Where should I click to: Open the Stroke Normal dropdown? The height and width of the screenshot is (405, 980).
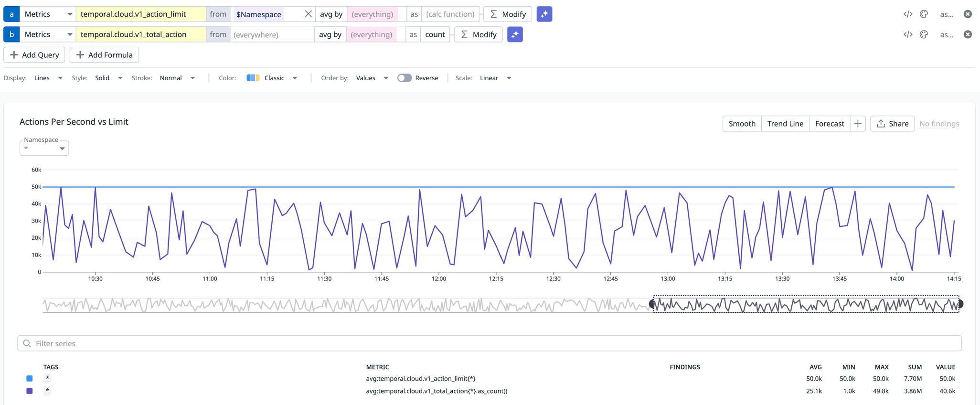pyautogui.click(x=177, y=78)
